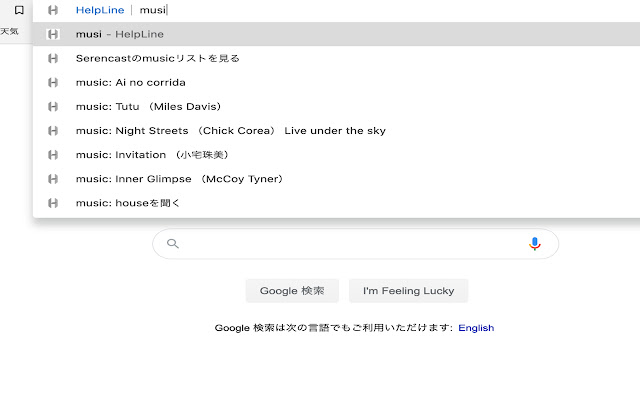Open the 天気 bookmark on the bookmarks bar
The height and width of the screenshot is (400, 640).
[x=9, y=31]
